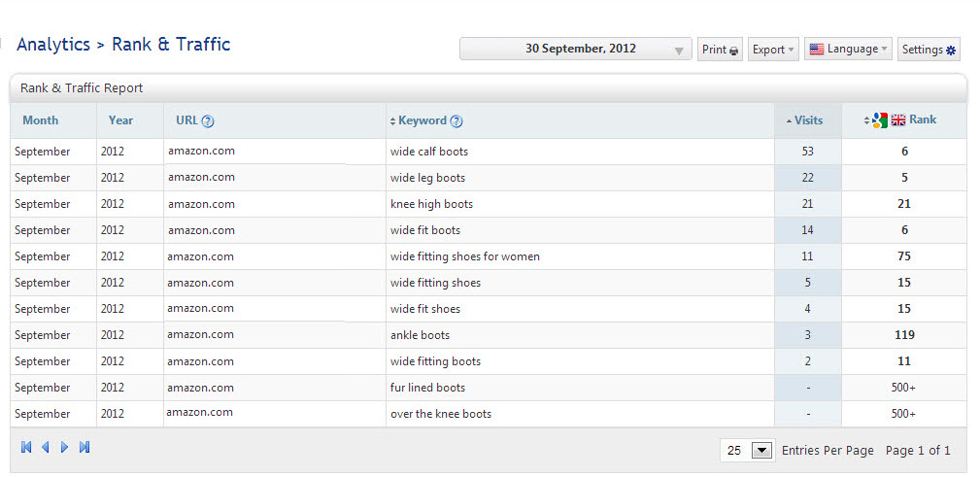Print the Rank & Traffic report

coord(720,50)
